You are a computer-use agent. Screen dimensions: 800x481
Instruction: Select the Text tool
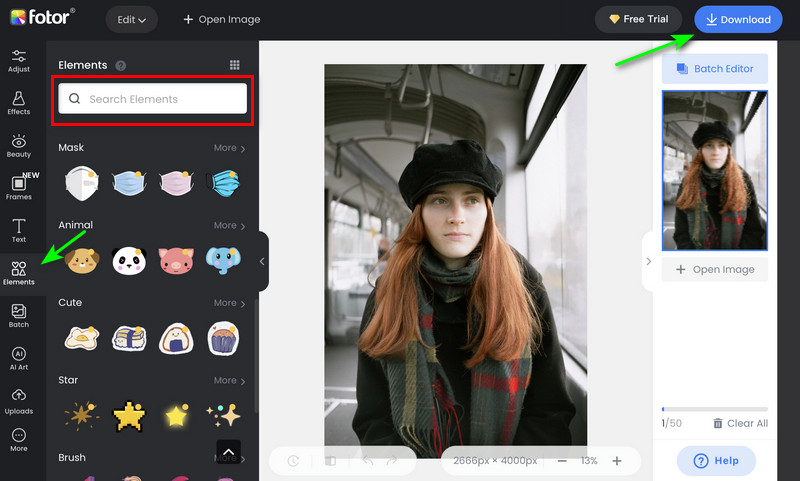18,231
